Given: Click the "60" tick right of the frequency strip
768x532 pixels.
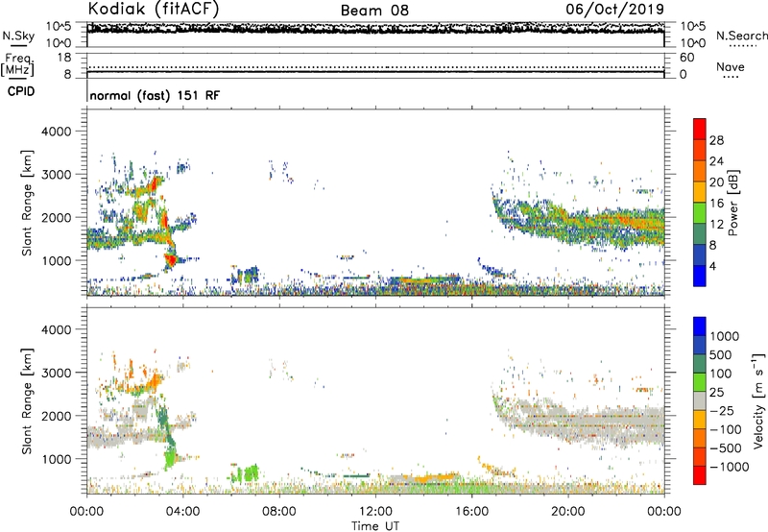Looking at the screenshot, I should click(x=687, y=58).
